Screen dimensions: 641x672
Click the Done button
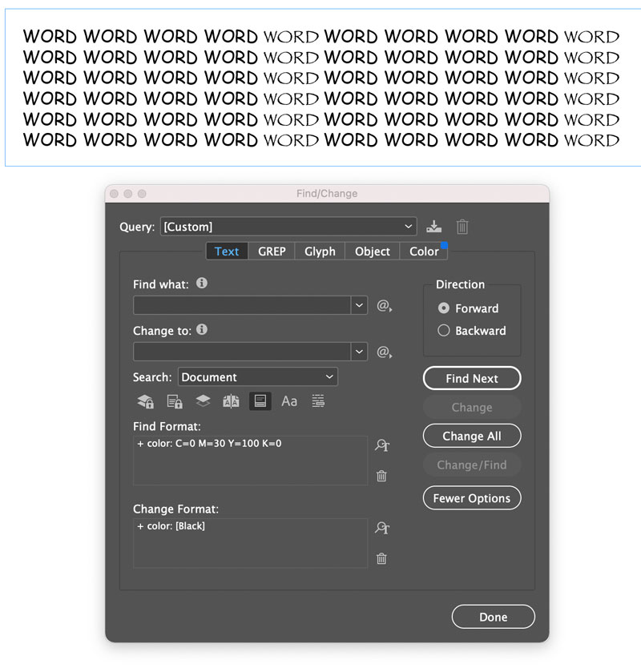494,617
